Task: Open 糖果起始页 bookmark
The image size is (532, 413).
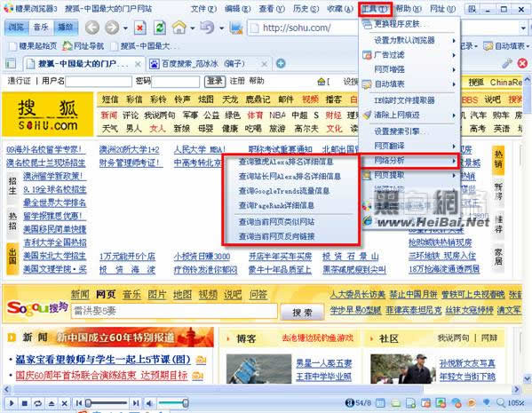Action: click(x=33, y=46)
